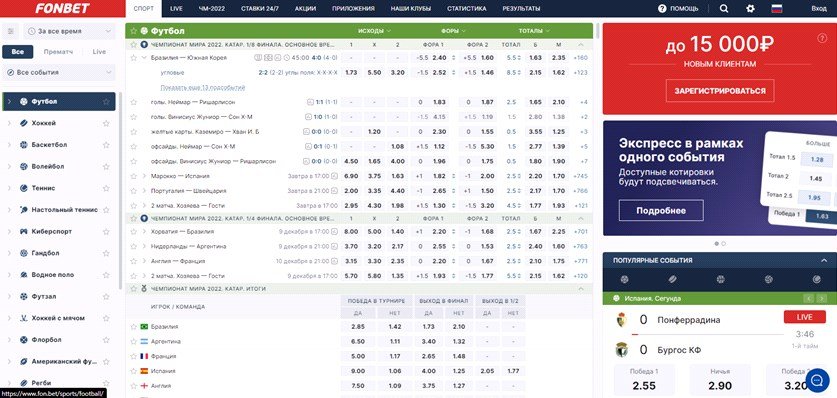Star the Марокко — Испания match
The height and width of the screenshot is (398, 837).
tap(133, 176)
